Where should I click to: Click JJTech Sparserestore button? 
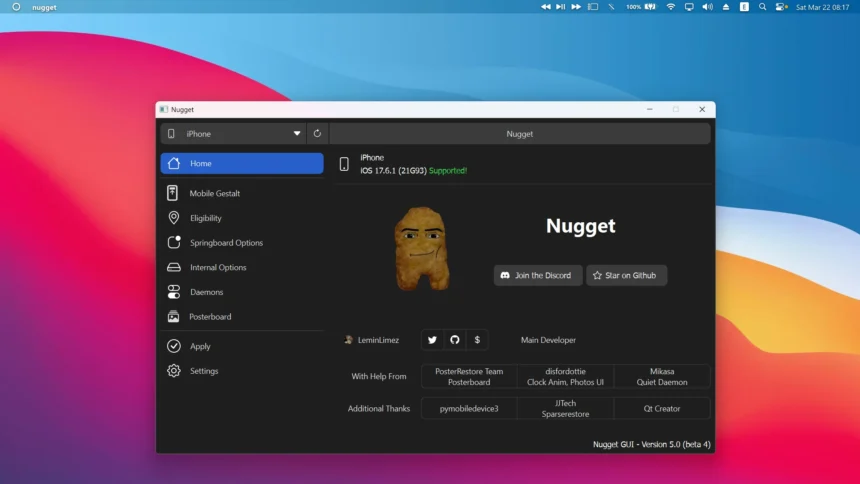click(x=565, y=408)
